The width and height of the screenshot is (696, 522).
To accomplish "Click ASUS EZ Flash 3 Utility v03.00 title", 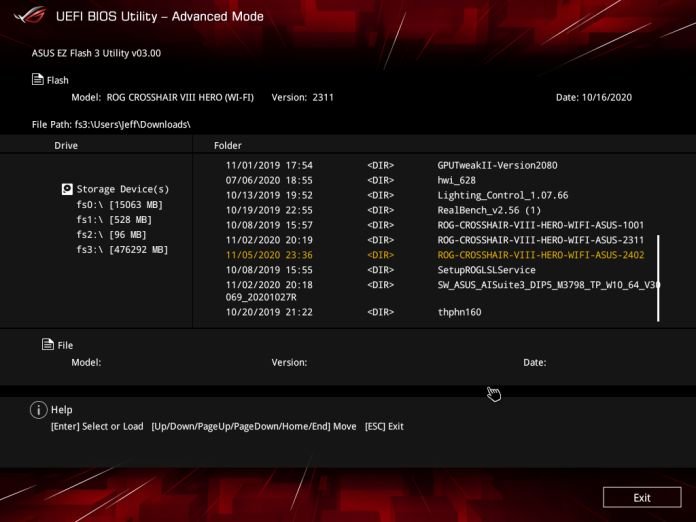I will (x=96, y=53).
